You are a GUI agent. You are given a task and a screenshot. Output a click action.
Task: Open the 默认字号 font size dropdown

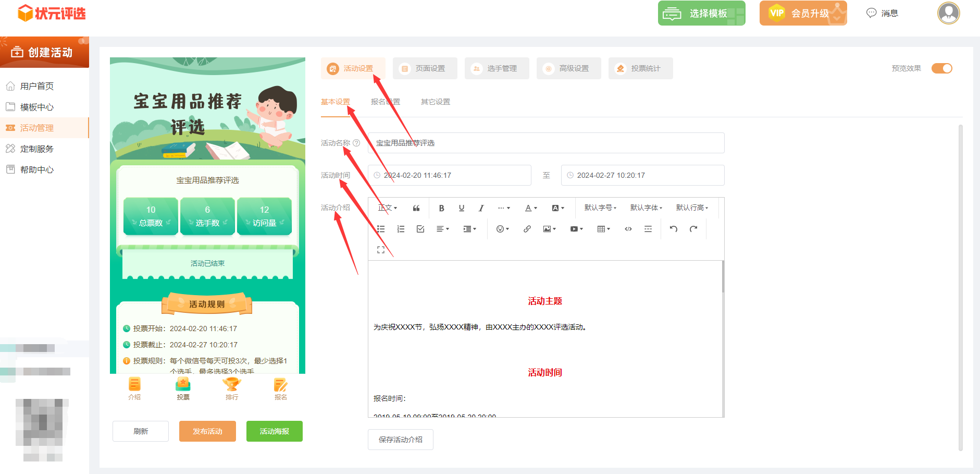(x=600, y=208)
